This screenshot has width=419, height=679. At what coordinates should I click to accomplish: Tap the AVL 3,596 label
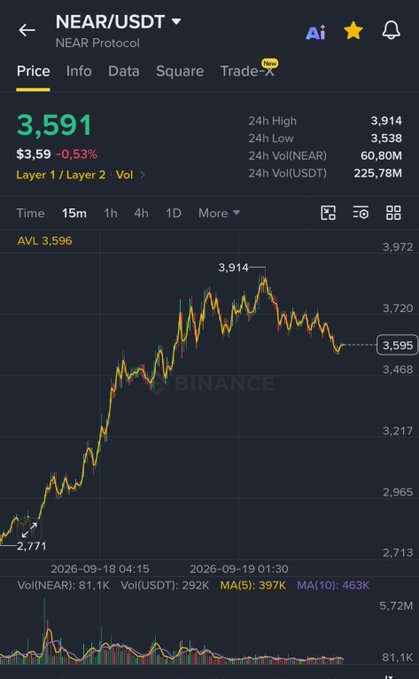pos(45,241)
